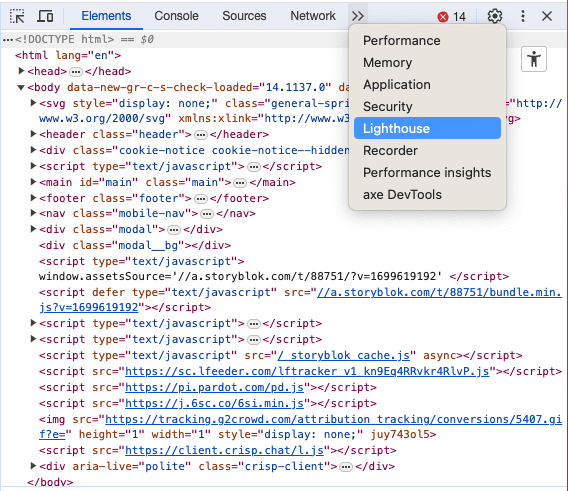568x491 pixels.
Task: Select the window.assetsSource script text
Action: tap(241, 276)
